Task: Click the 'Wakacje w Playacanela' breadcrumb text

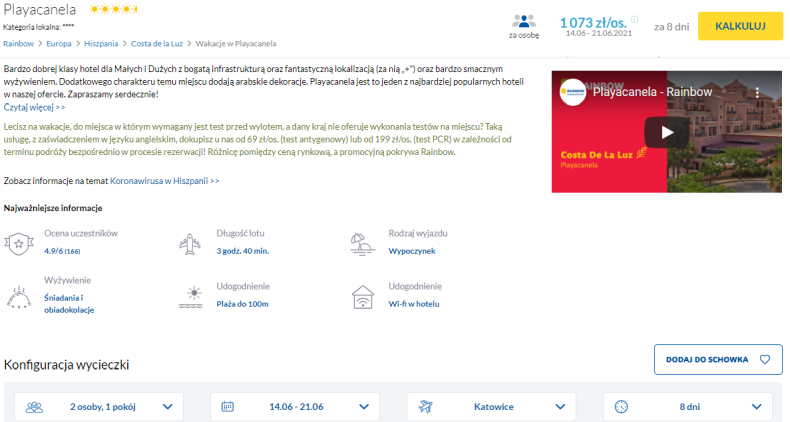Action: point(236,44)
